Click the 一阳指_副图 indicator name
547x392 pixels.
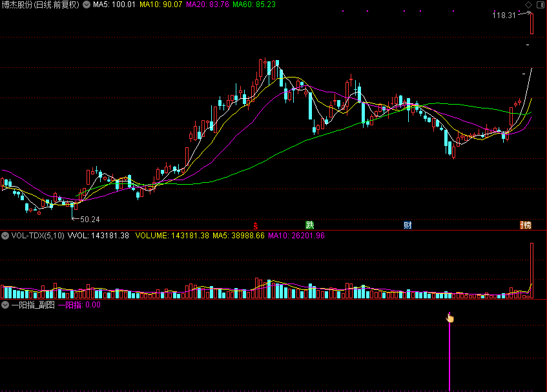point(33,305)
